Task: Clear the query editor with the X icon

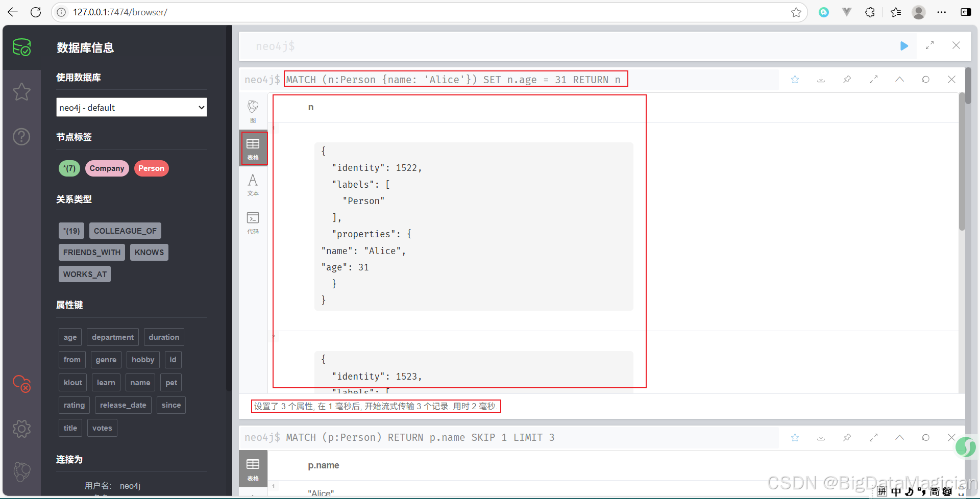Action: (956, 45)
